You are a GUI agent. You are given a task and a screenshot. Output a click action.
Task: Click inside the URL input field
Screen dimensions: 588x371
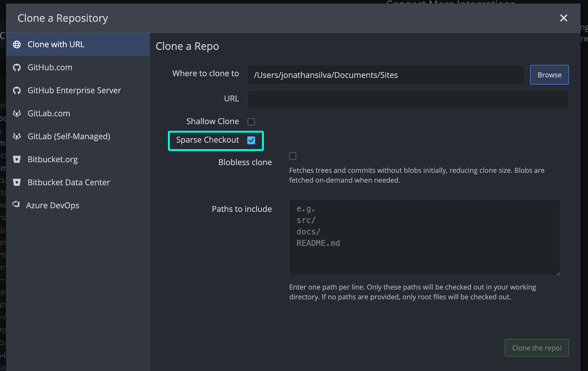(x=408, y=100)
